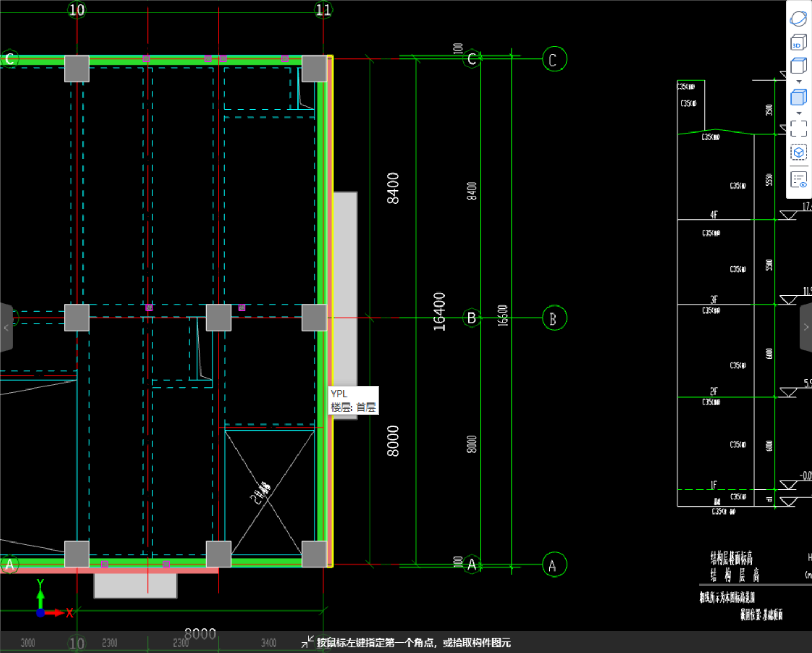Click the 4F floor label in elevation table

point(713,214)
